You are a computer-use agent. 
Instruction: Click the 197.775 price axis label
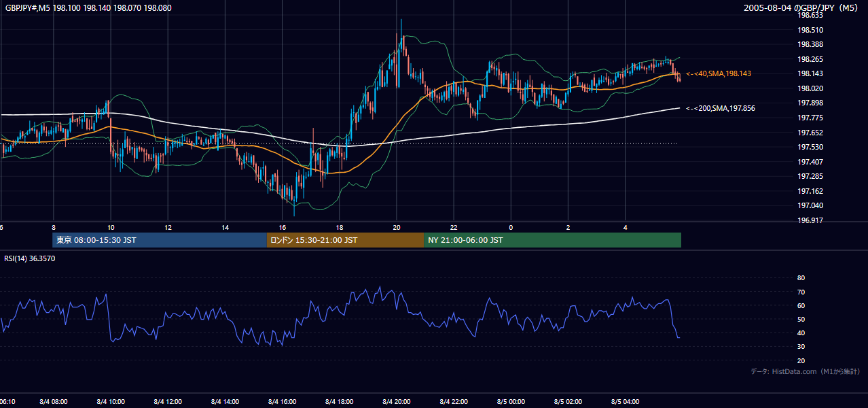pos(810,118)
